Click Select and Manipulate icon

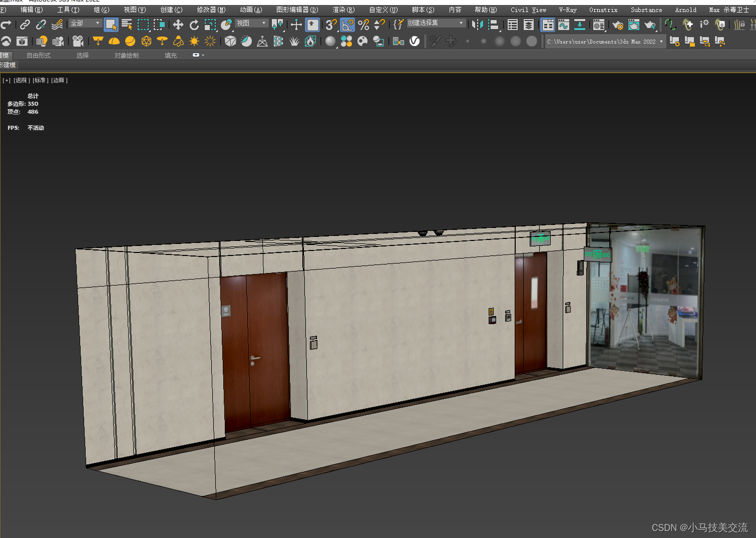[296, 24]
